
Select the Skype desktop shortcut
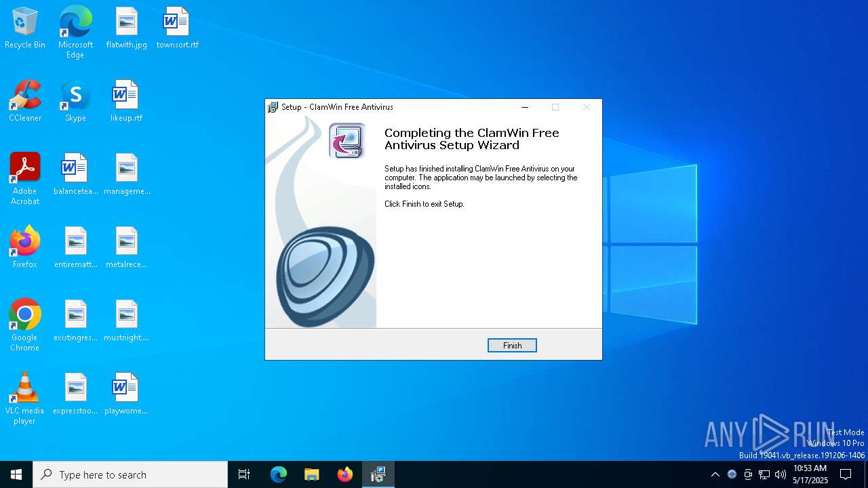pyautogui.click(x=75, y=102)
